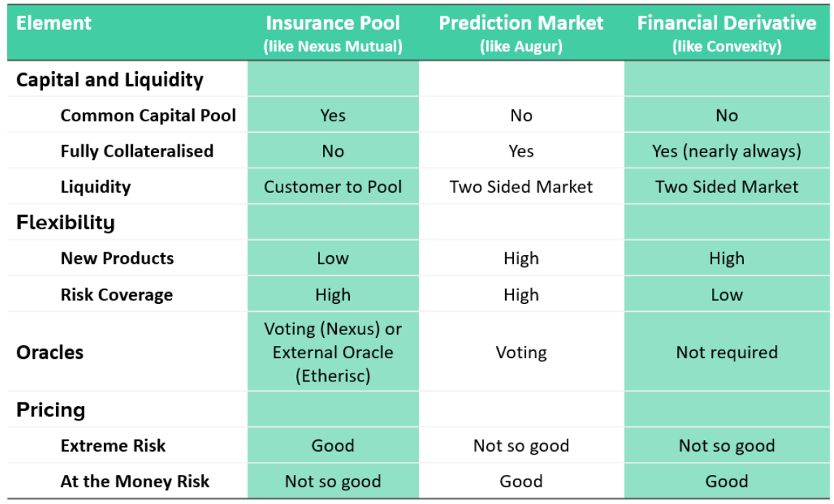This screenshot has width=834, height=504.
Task: Select the Insurance Pool column header
Action: point(333,33)
